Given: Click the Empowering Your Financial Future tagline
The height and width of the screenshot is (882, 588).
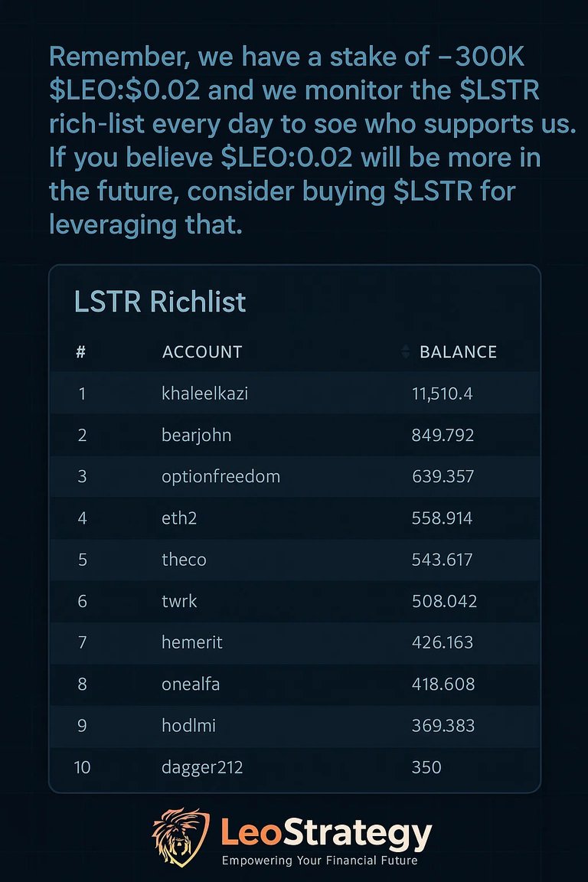Looking at the screenshot, I should pyautogui.click(x=319, y=861).
